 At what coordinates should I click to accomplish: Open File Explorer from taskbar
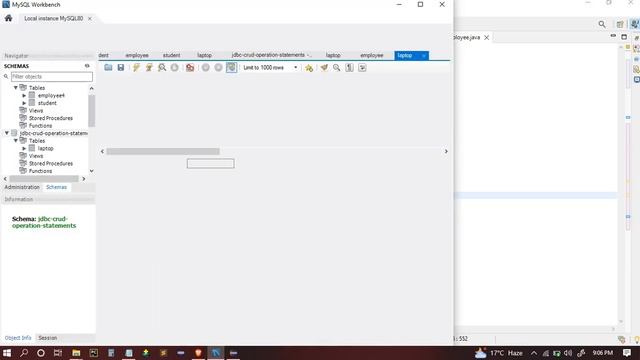click(x=76, y=353)
